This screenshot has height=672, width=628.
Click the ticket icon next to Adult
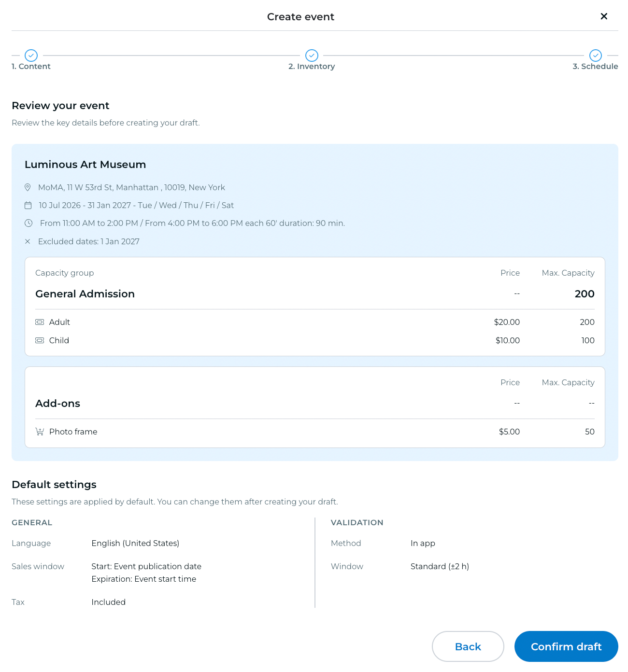[x=40, y=322]
